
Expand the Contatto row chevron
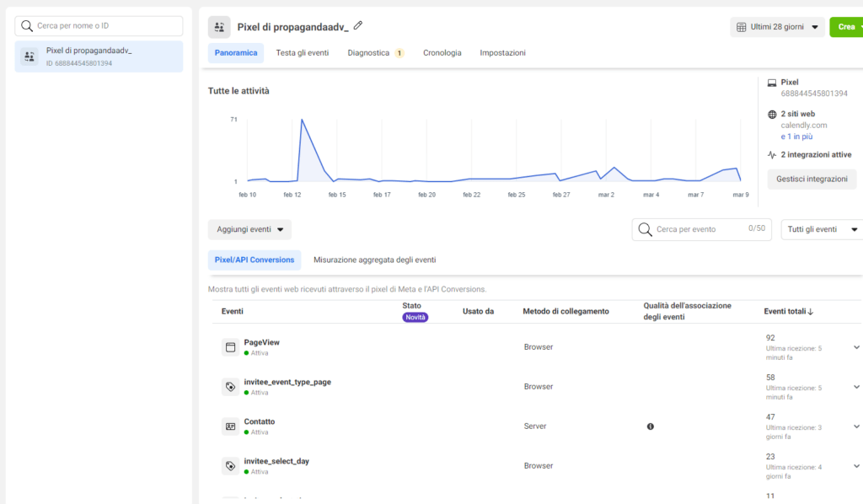(856, 426)
